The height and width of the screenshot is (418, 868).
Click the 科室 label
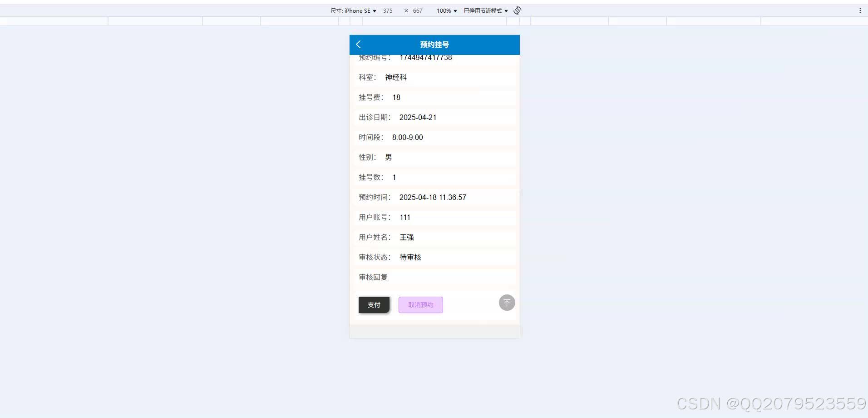click(x=367, y=77)
